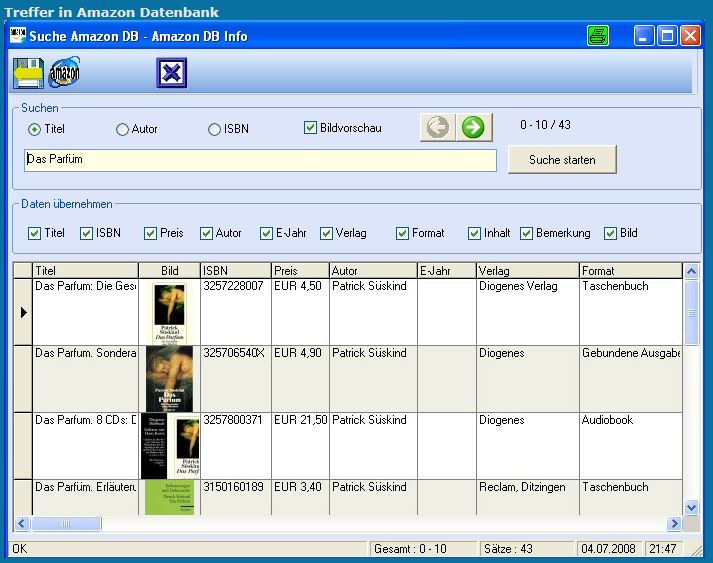Click the vertical scrollbar down arrow
Screen dimensions: 713x563
point(691,507)
